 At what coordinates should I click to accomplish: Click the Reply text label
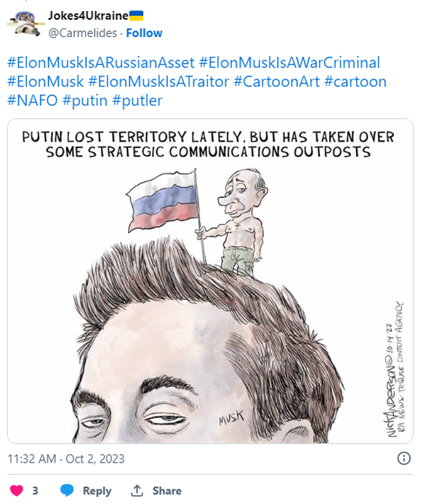(x=97, y=490)
